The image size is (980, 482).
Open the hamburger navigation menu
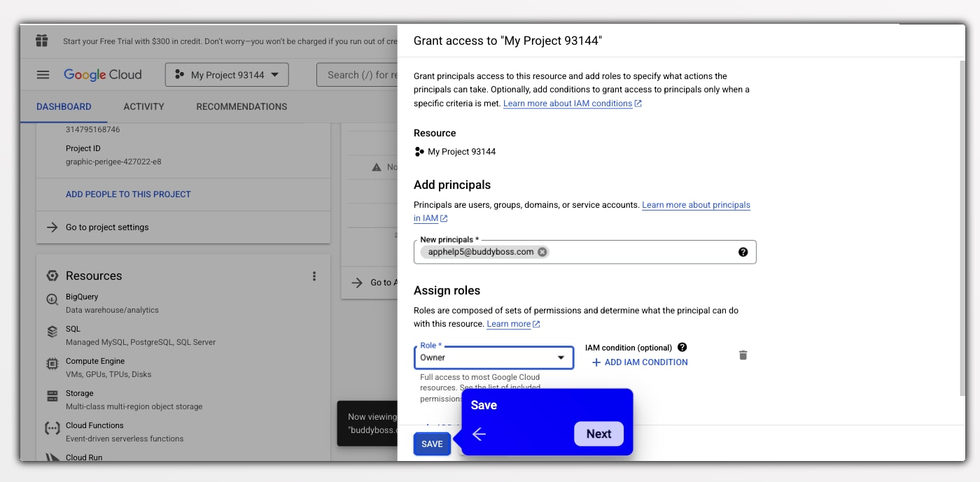(43, 75)
